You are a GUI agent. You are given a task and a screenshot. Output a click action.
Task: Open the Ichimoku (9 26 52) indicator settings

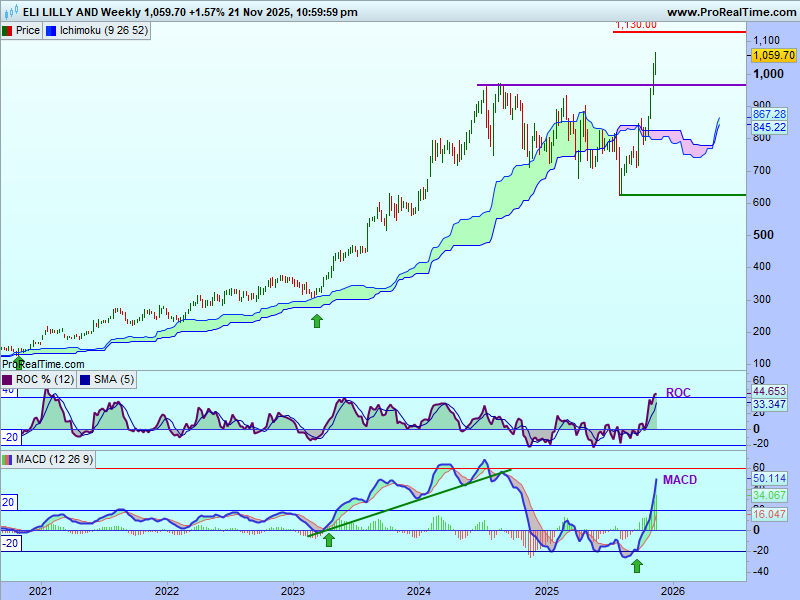tap(103, 31)
